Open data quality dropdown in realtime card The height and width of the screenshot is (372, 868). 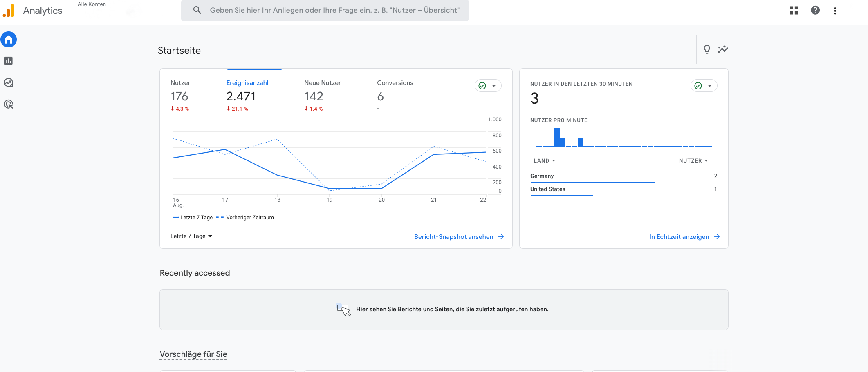(704, 86)
